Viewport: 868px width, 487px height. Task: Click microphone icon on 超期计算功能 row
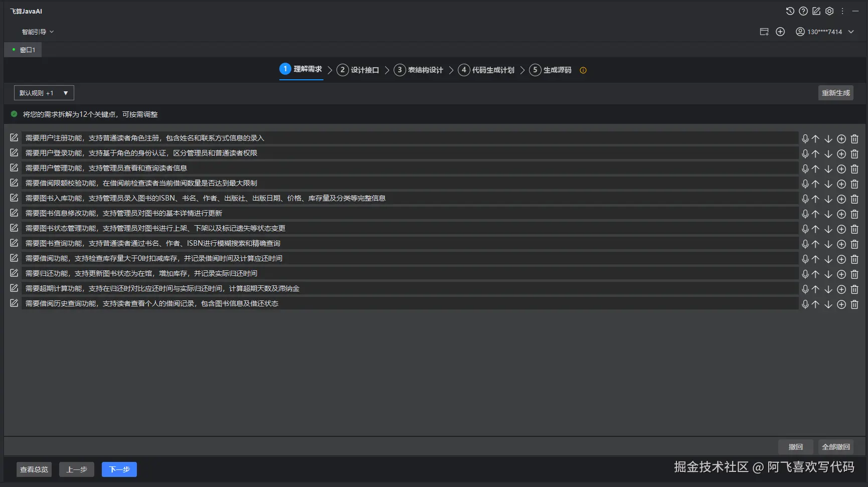pos(805,289)
